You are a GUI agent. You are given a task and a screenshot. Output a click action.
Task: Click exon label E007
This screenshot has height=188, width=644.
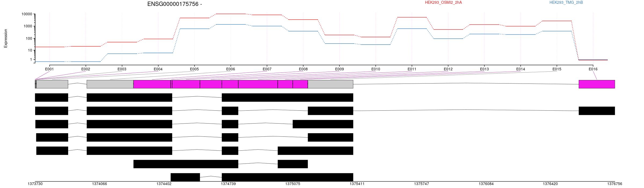(267, 69)
